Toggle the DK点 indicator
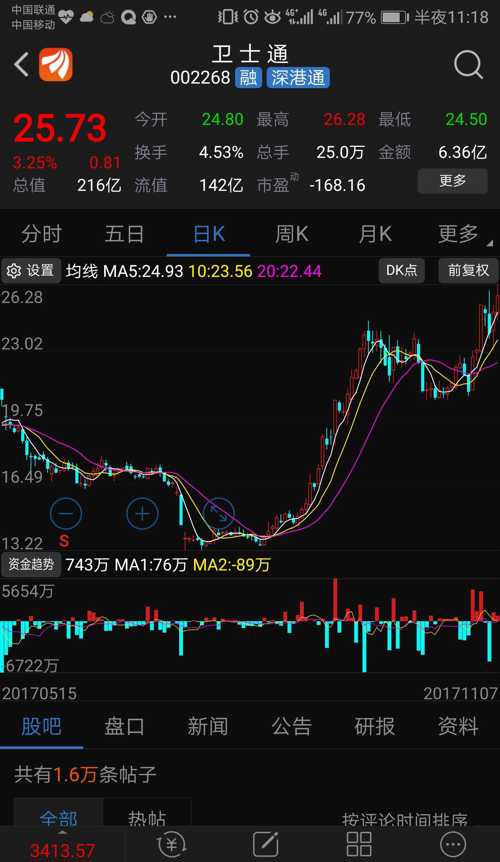Viewport: 500px width, 862px height. (402, 270)
